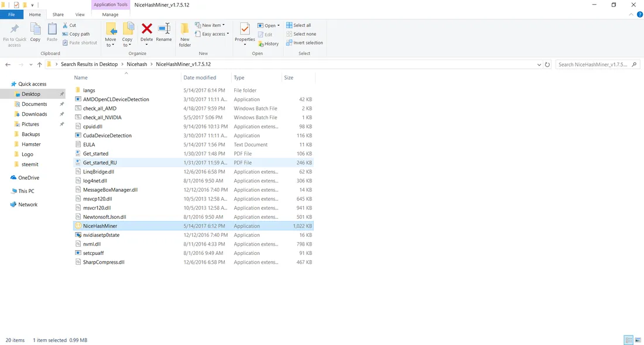The width and height of the screenshot is (644, 345).
Task: Click Nicehash in the breadcrumb path
Action: coord(137,64)
